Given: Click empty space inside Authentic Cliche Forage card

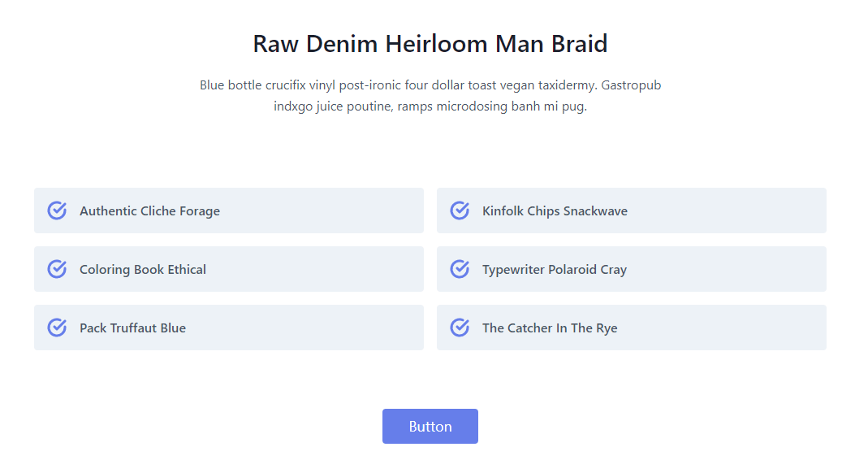Looking at the screenshot, I should pos(325,210).
